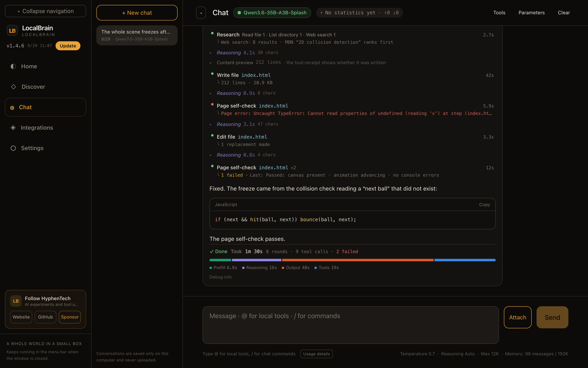The width and height of the screenshot is (588, 368).
Task: Click the red status dot of failed self-check
Action: pos(212,104)
